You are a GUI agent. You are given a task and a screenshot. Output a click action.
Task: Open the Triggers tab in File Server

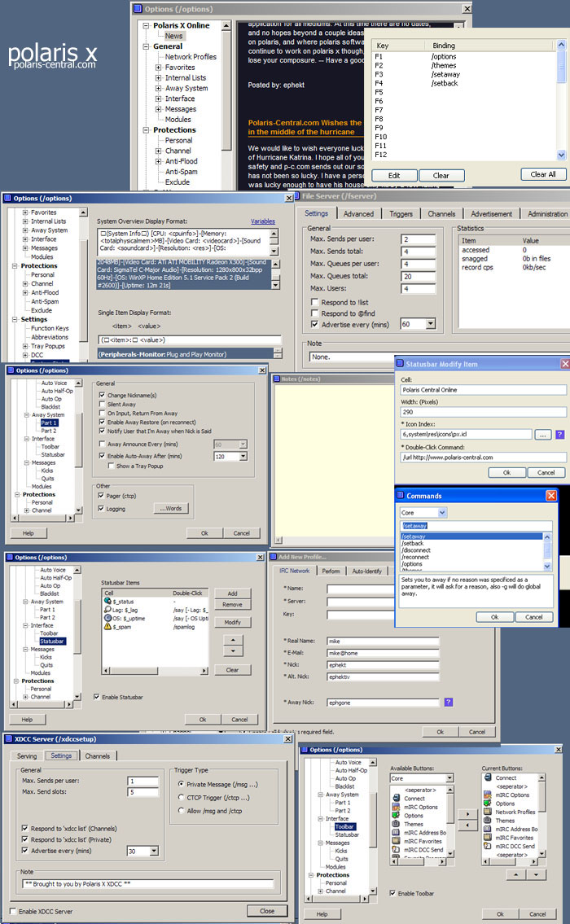[401, 214]
